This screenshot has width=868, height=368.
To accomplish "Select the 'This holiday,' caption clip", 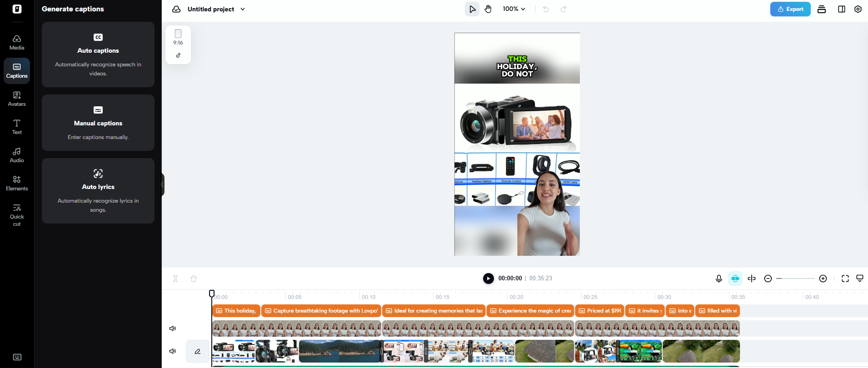I will 236,311.
